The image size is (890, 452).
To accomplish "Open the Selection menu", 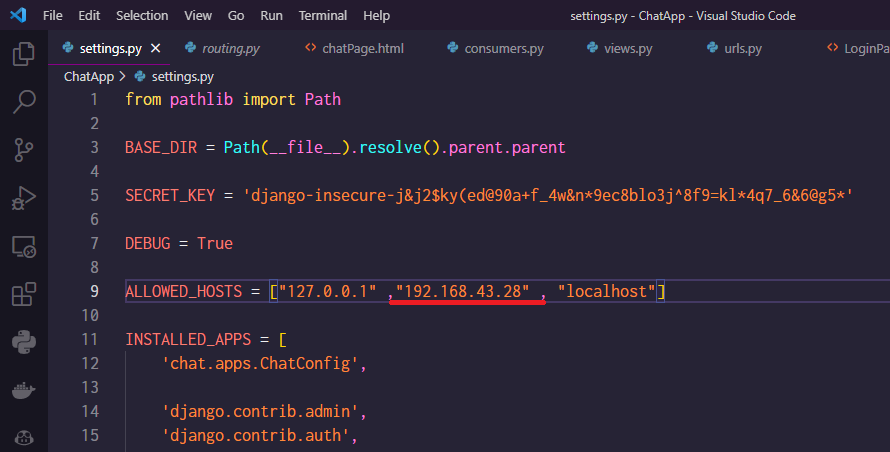I will [x=142, y=15].
